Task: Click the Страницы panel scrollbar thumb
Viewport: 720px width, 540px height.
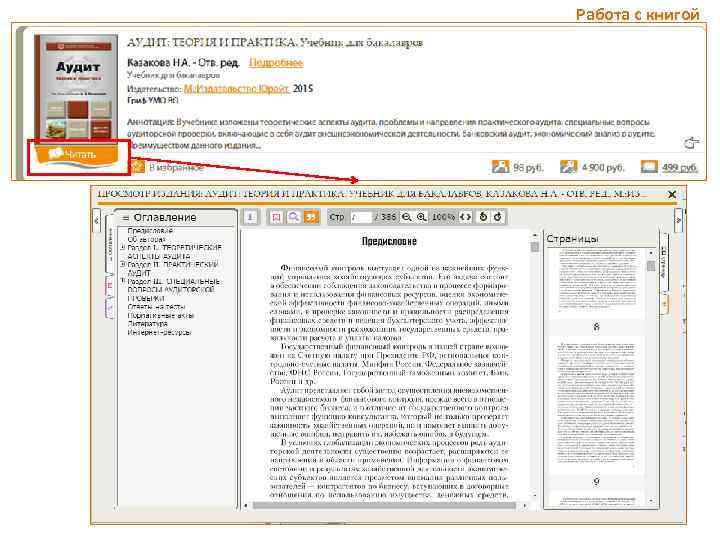Action: (651, 266)
